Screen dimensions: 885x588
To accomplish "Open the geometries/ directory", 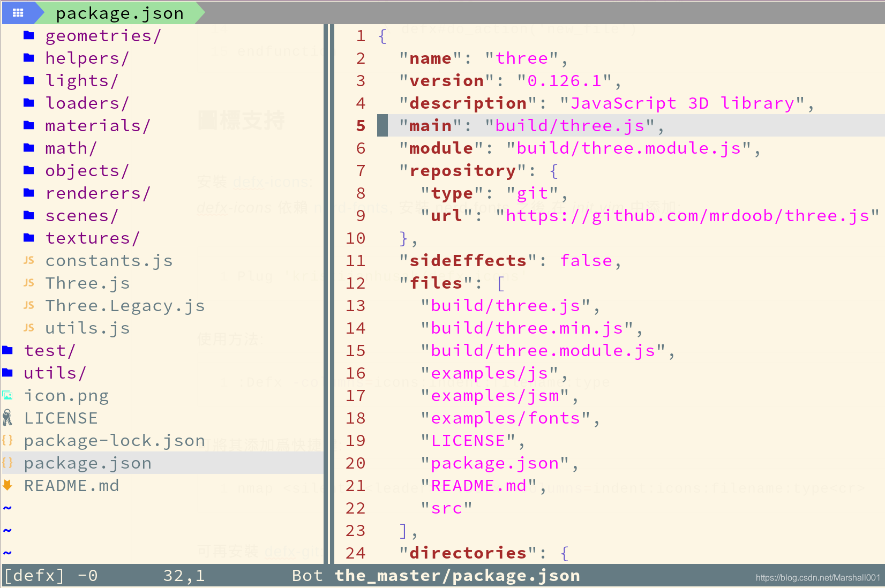I will pos(103,36).
